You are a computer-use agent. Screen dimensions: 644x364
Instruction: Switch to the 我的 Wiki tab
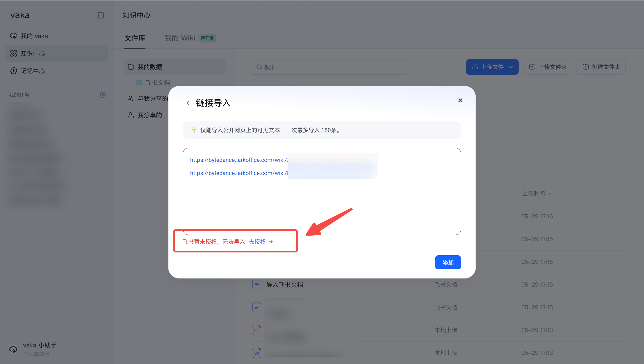[180, 38]
